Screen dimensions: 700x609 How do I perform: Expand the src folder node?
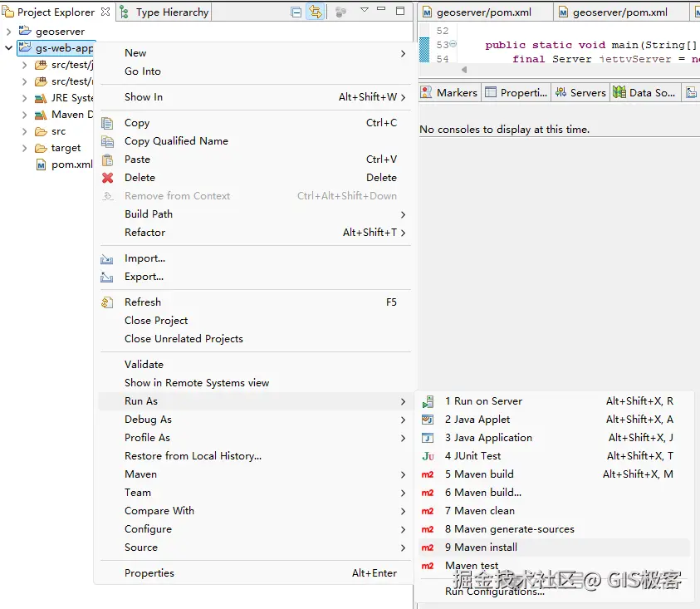pyautogui.click(x=25, y=131)
